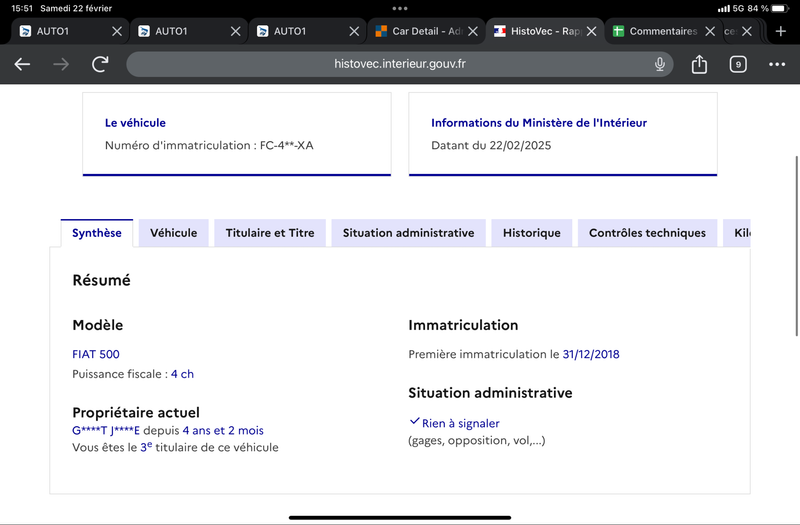Close the Commentaires tab
This screenshot has height=525, width=800.
(x=710, y=31)
